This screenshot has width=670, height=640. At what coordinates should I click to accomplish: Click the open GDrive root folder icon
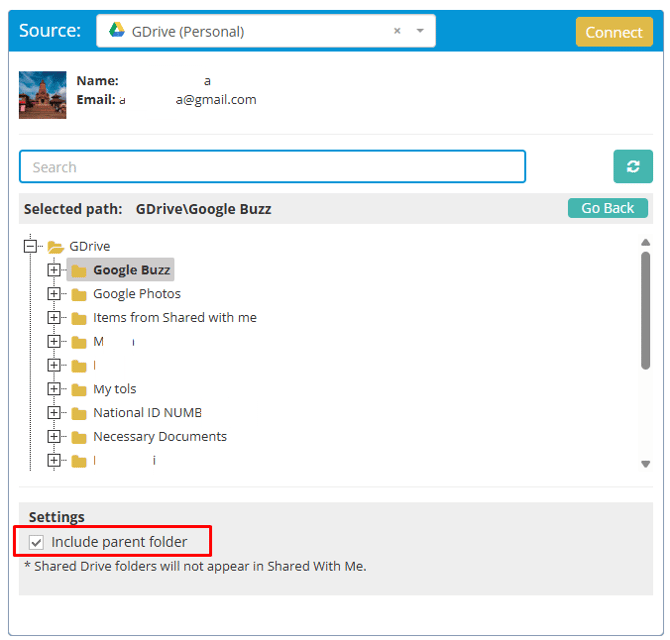55,246
